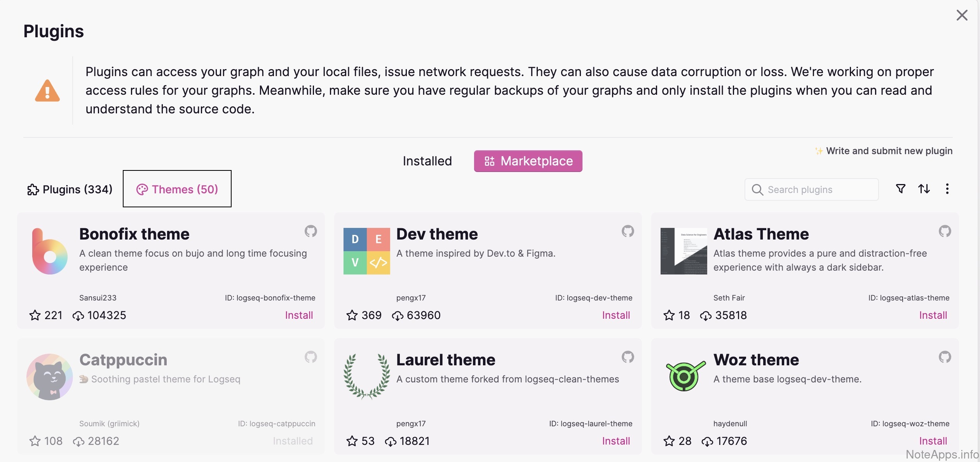Install the Laurel theme
Image resolution: width=980 pixels, height=462 pixels.
coord(616,441)
